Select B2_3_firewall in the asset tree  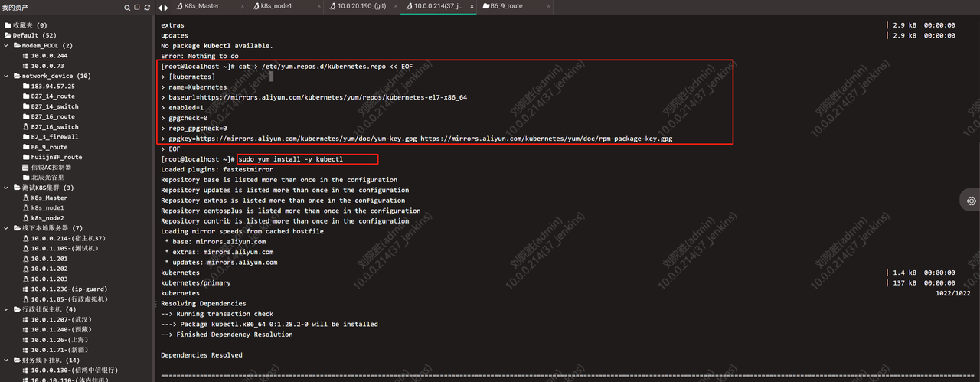54,137
